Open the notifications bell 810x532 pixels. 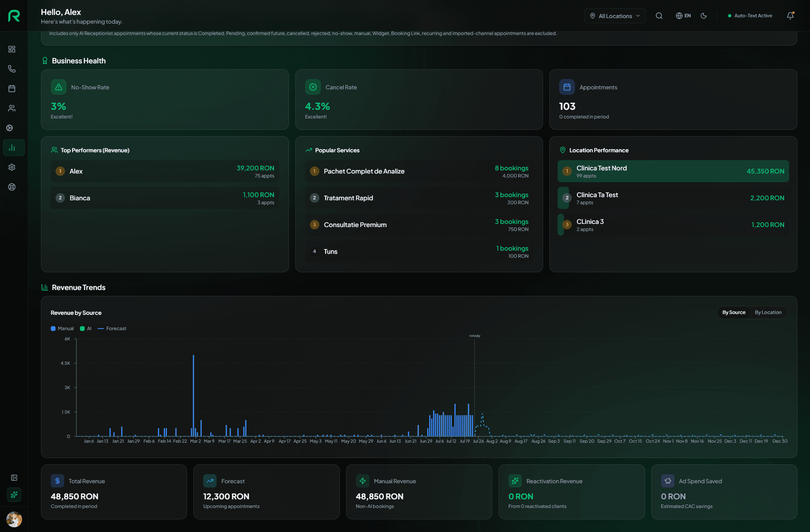pos(790,16)
